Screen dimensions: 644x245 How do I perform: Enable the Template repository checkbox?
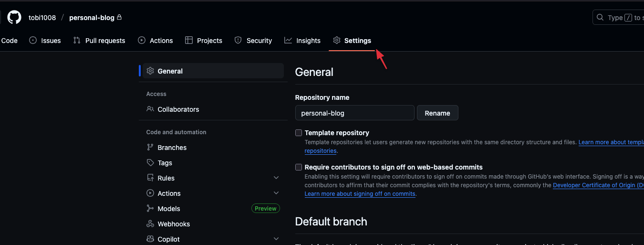tap(299, 133)
